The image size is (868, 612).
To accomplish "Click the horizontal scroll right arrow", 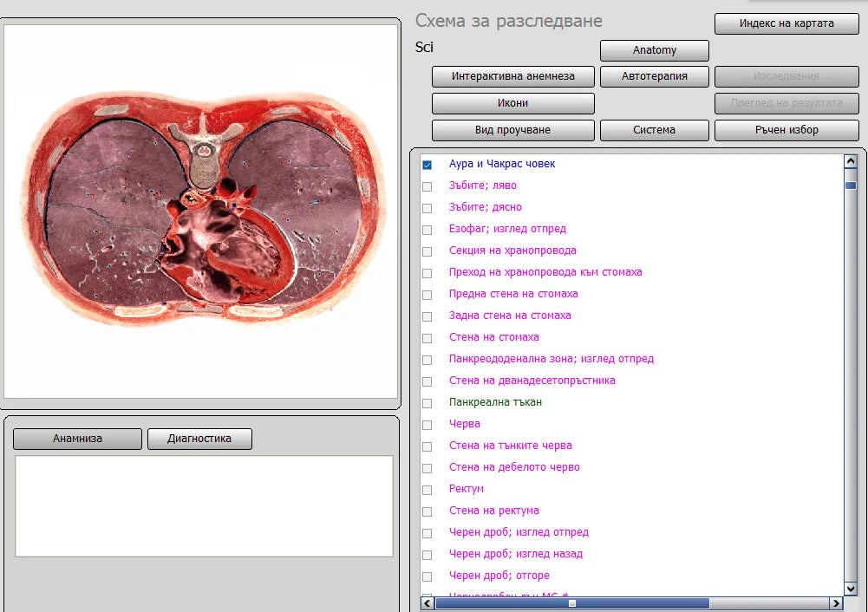I will tap(836, 603).
